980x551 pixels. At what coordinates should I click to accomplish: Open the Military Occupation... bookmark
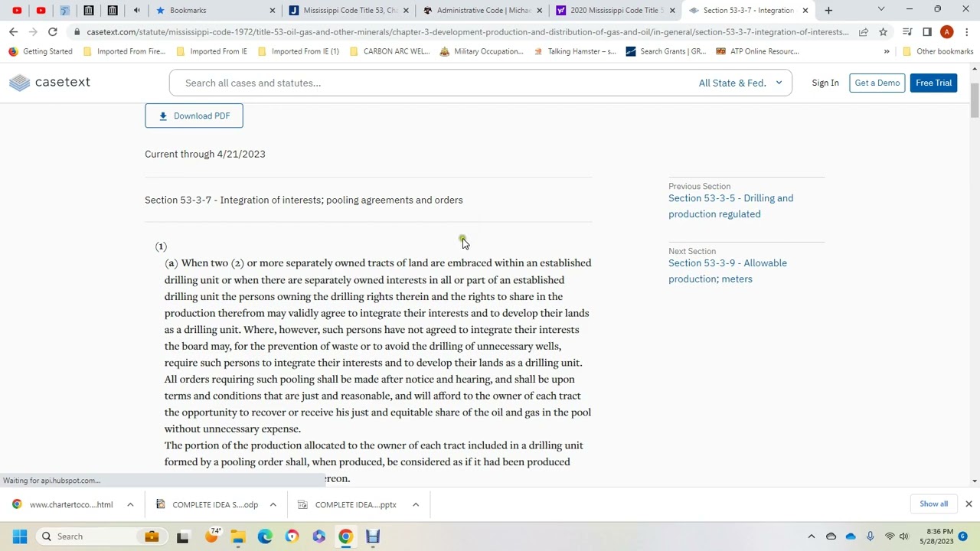[482, 51]
